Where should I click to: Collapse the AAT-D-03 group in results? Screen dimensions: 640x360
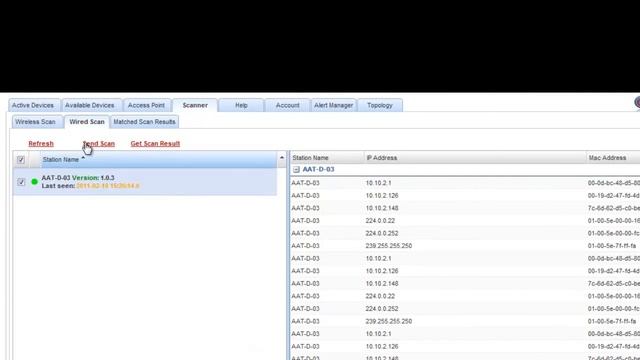click(x=296, y=169)
